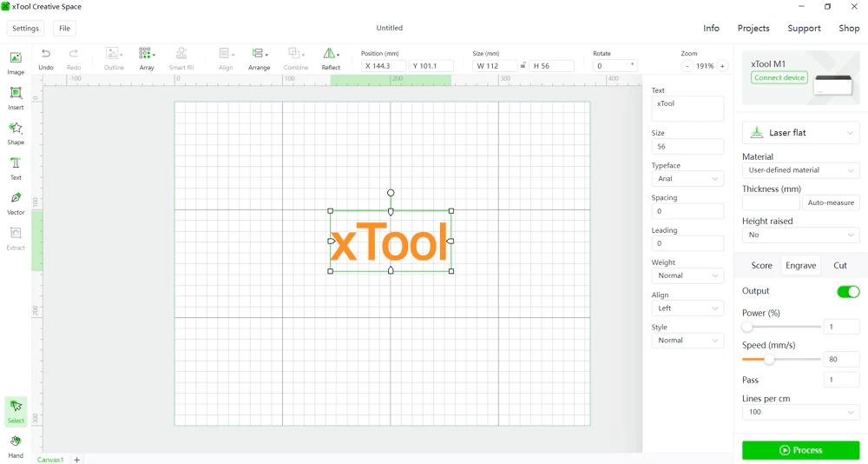The image size is (868, 464).
Task: Switch to the Score tab
Action: 761,266
